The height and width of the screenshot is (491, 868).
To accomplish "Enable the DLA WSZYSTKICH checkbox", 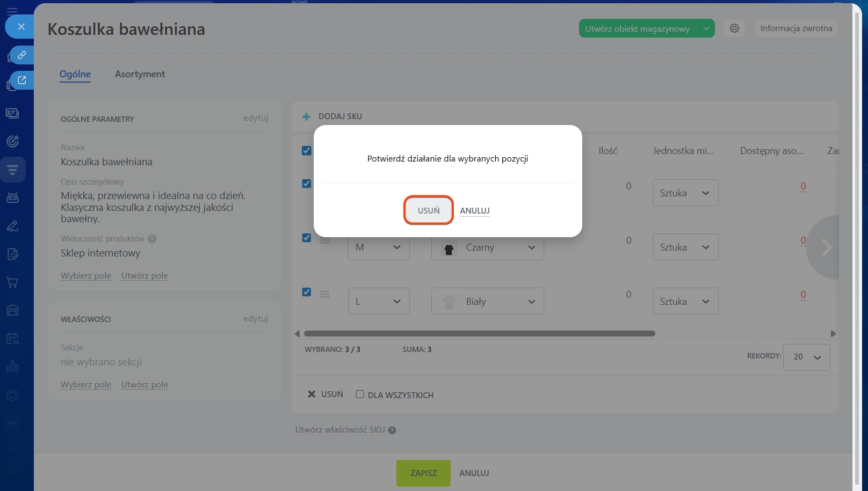I will point(360,394).
